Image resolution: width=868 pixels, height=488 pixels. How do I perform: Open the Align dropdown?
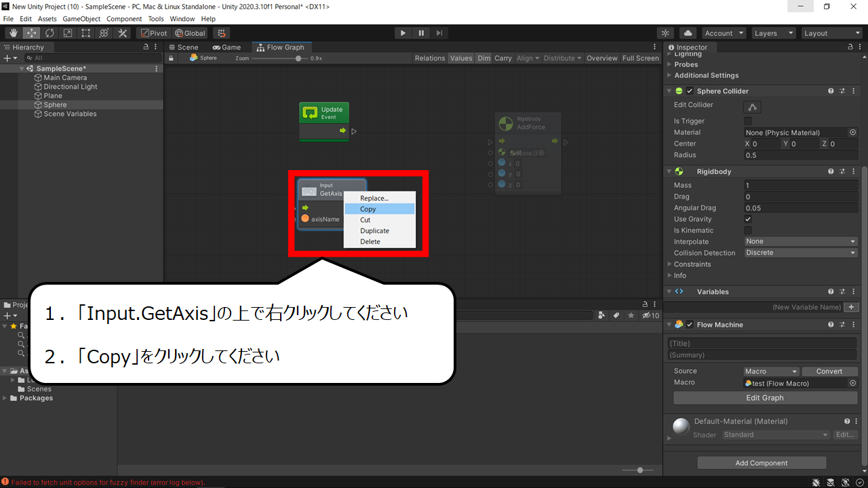click(528, 58)
